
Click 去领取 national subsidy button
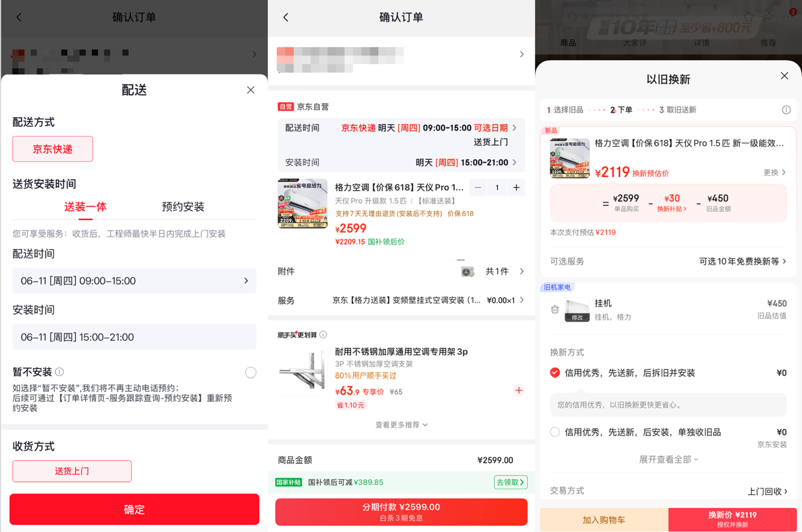point(510,482)
